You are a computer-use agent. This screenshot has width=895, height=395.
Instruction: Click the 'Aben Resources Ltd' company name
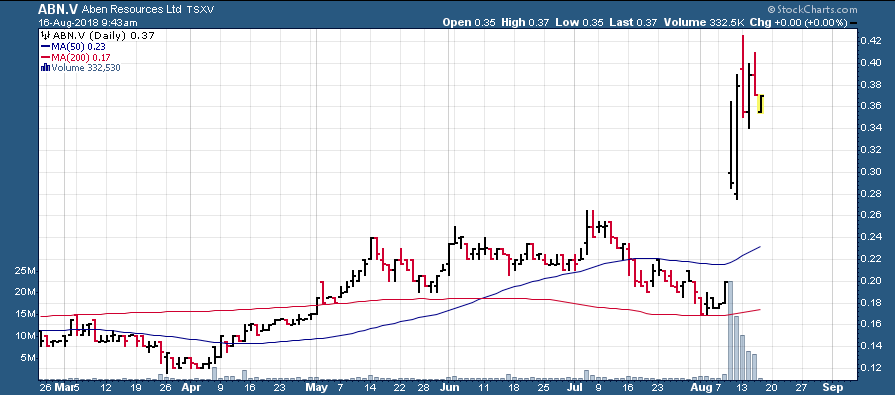[x=132, y=10]
